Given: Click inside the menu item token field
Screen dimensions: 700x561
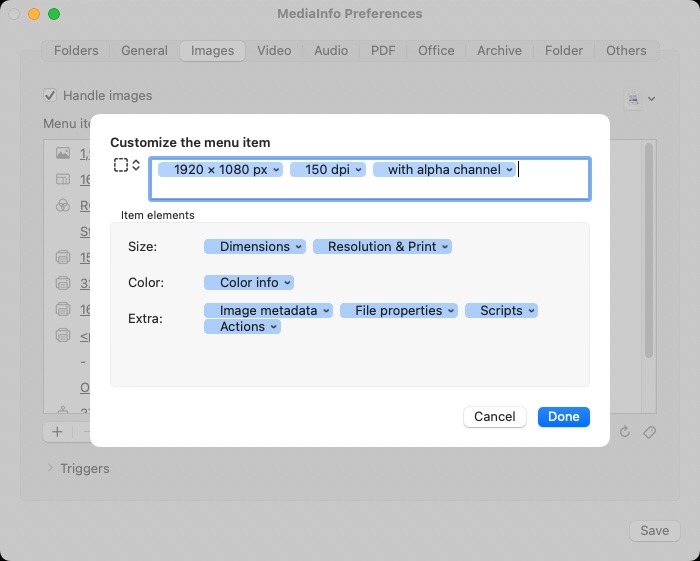Looking at the screenshot, I should click(370, 179).
